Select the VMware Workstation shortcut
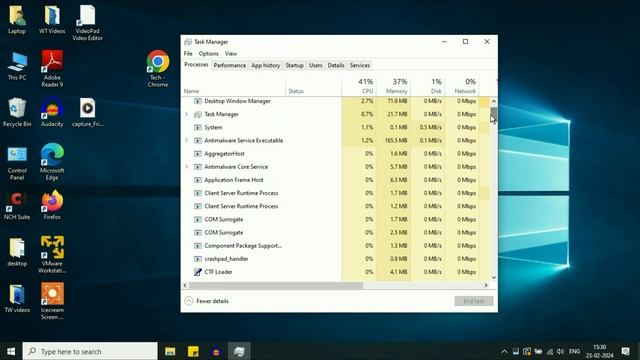The height and width of the screenshot is (360, 640). click(x=52, y=255)
